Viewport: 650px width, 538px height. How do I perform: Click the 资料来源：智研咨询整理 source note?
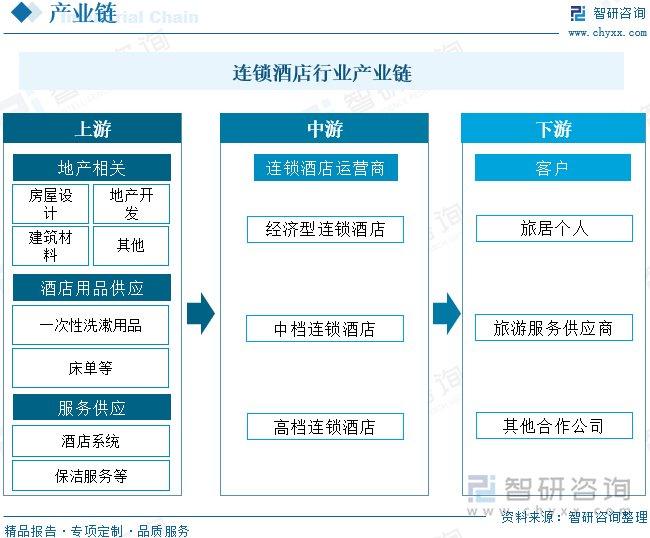tap(574, 517)
